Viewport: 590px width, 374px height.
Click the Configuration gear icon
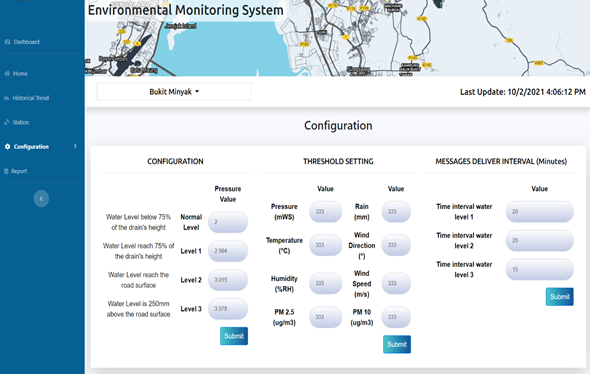point(8,147)
